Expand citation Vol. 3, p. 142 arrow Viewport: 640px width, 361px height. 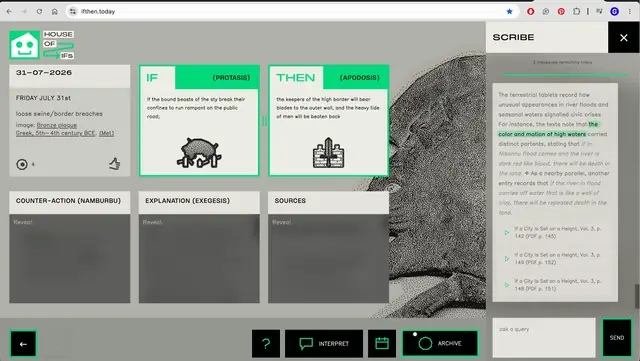click(x=507, y=232)
